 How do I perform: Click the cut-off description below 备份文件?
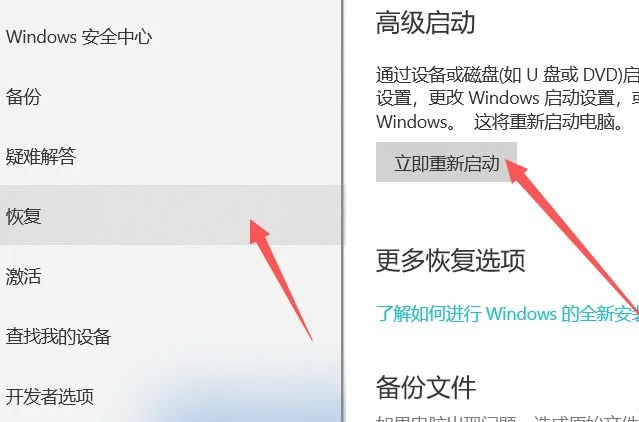click(x=507, y=418)
